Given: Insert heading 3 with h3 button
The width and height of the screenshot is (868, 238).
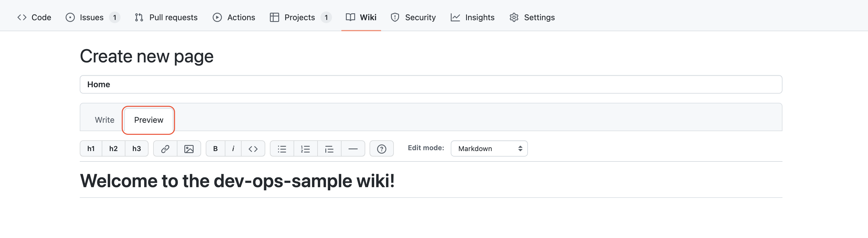Looking at the screenshot, I should (136, 149).
